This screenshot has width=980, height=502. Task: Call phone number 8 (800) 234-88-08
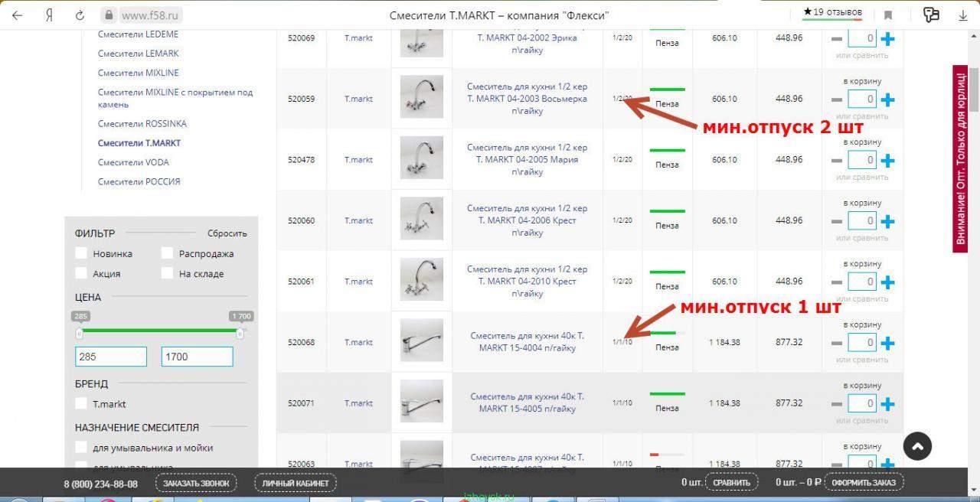tap(101, 484)
